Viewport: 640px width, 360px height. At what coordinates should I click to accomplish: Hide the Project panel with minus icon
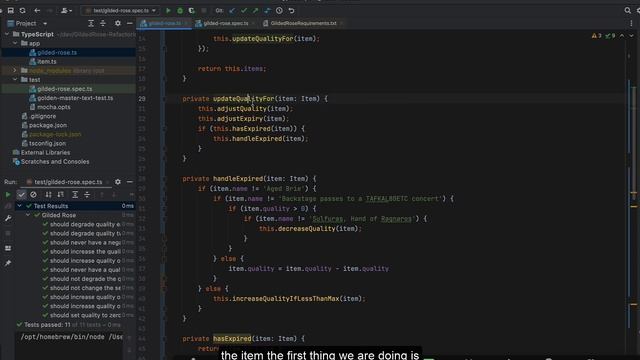129,24
